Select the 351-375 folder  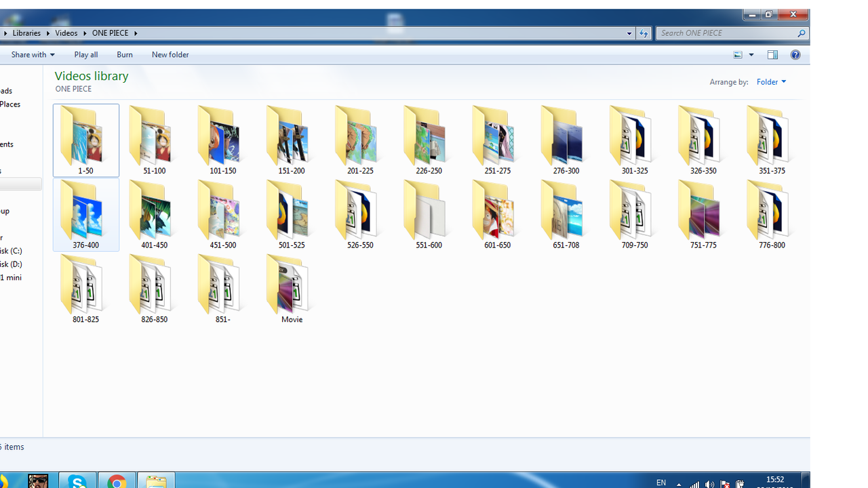click(x=772, y=140)
